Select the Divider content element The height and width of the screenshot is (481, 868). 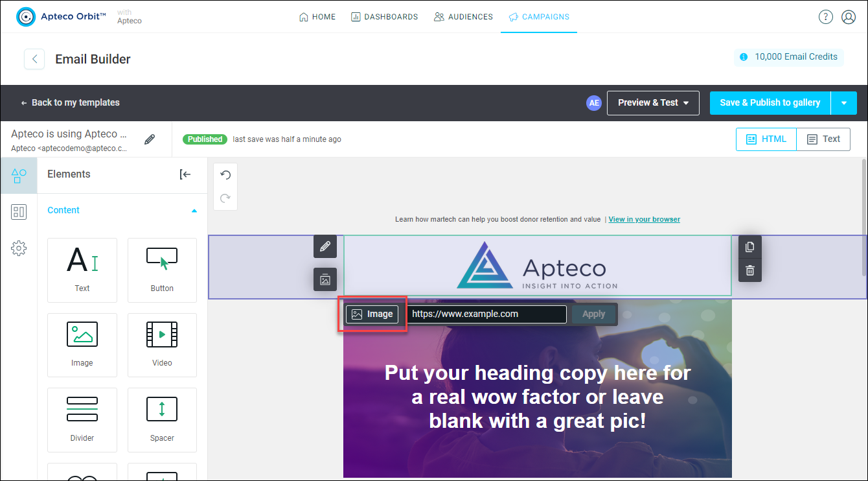pyautogui.click(x=82, y=419)
